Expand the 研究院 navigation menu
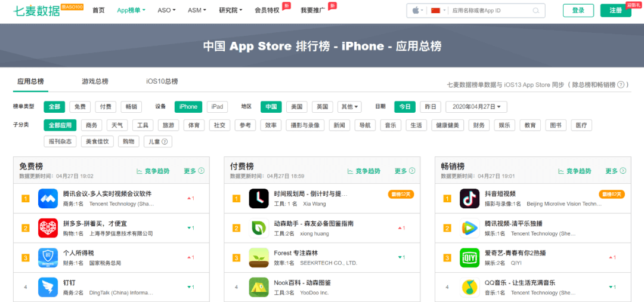Image resolution: width=644 pixels, height=302 pixels. 230,10
